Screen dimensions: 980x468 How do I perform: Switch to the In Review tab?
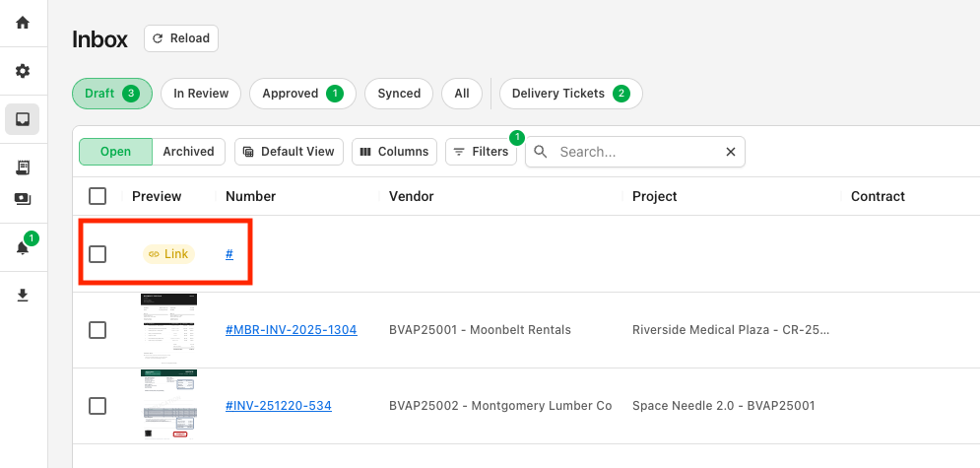pyautogui.click(x=201, y=94)
